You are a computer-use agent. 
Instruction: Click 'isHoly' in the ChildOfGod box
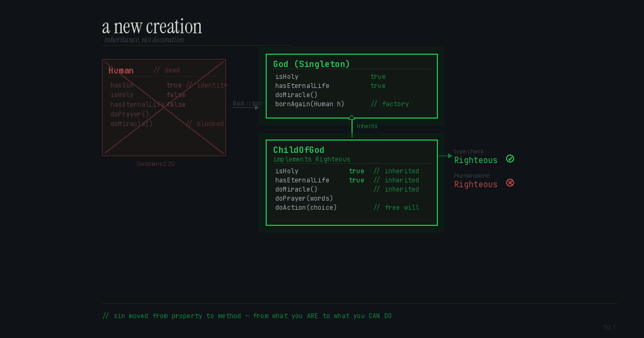click(x=287, y=171)
